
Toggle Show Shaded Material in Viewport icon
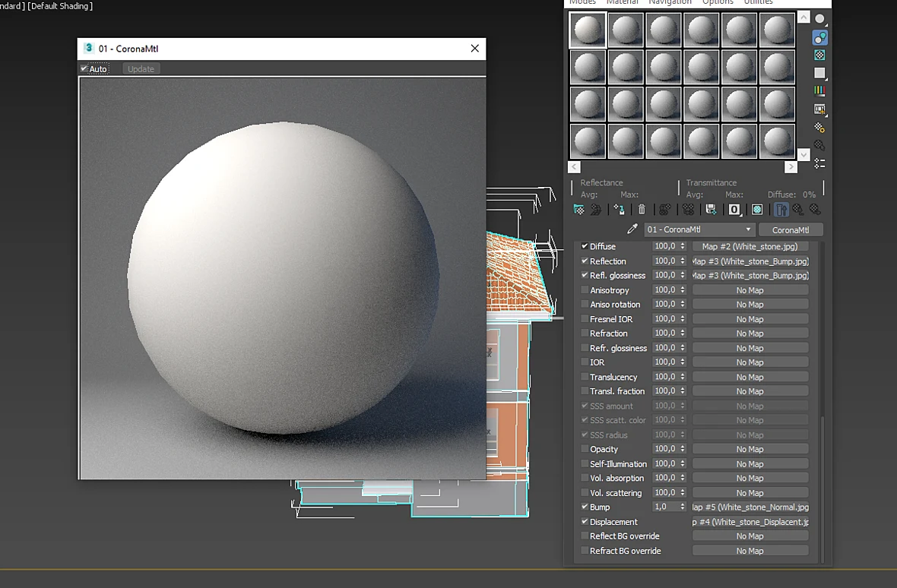coord(757,210)
